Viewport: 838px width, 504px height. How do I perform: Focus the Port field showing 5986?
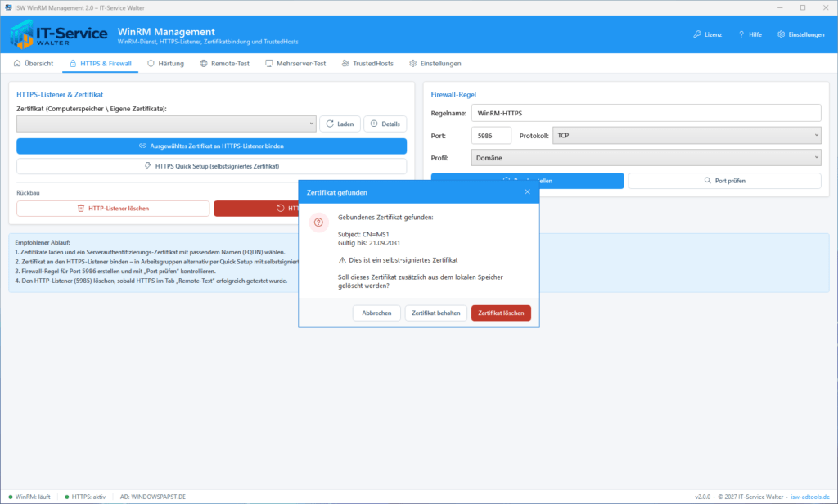tap(491, 136)
